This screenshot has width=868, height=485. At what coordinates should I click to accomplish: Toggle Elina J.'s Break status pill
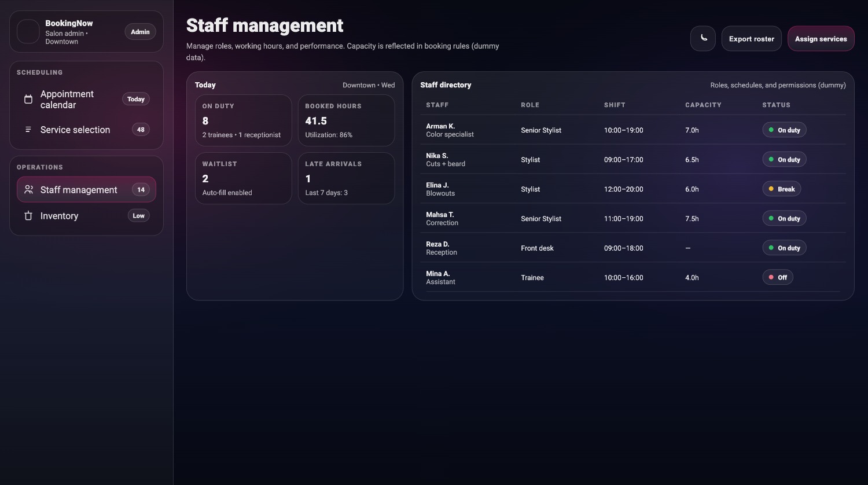tap(782, 189)
